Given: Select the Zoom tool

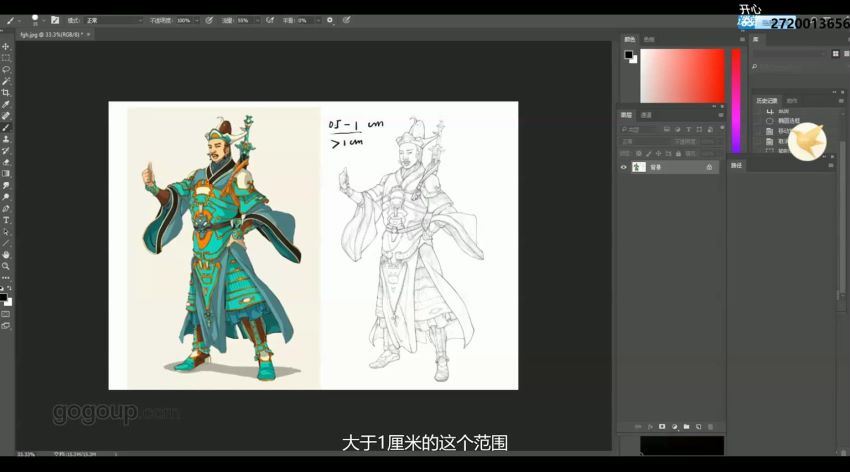Looking at the screenshot, I should (x=6, y=266).
